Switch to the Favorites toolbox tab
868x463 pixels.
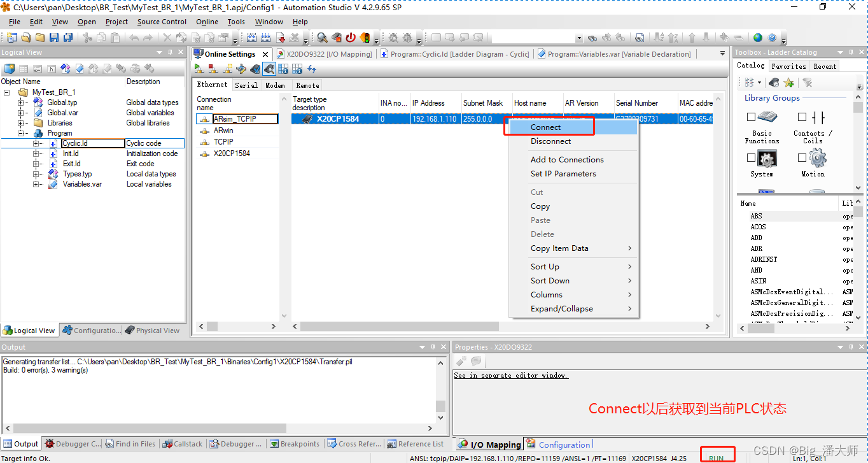coord(788,66)
